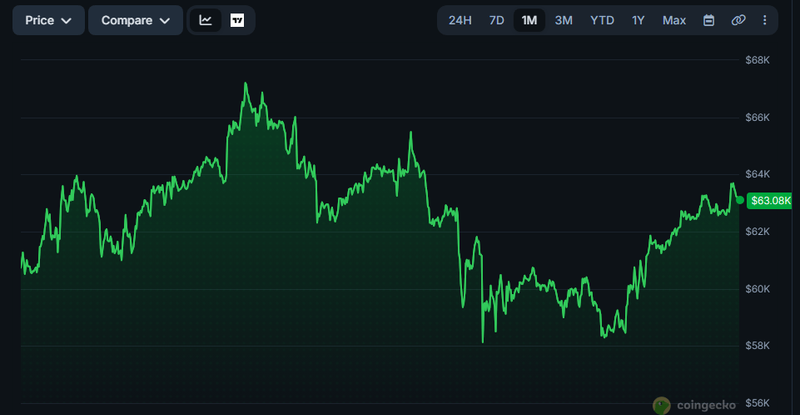Open the Price dropdown
800x415 pixels.
pyautogui.click(x=48, y=20)
